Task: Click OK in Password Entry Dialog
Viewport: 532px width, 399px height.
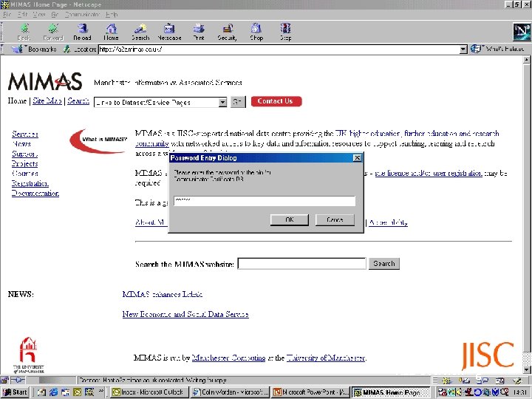Action: (x=290, y=219)
